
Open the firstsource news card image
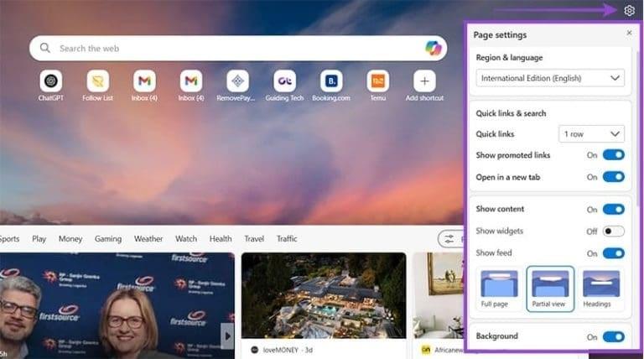click(117, 305)
